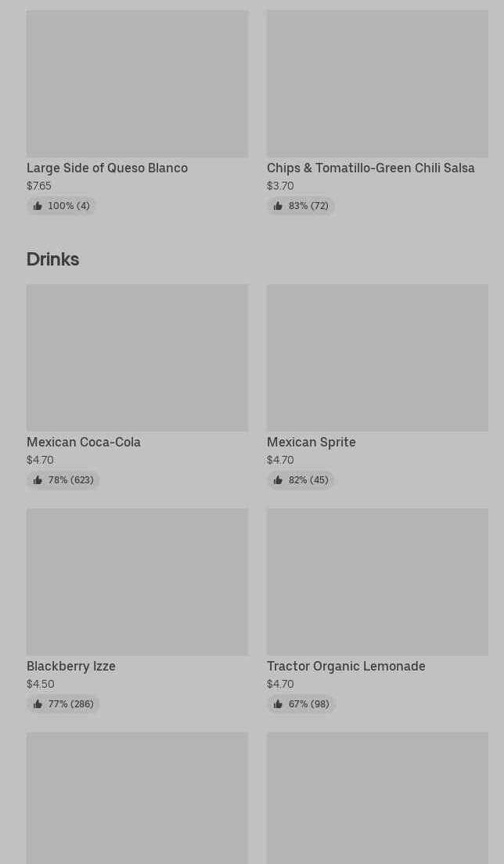504x864 pixels.
Task: Select the Mexican Sprite item image
Action: 377,357
